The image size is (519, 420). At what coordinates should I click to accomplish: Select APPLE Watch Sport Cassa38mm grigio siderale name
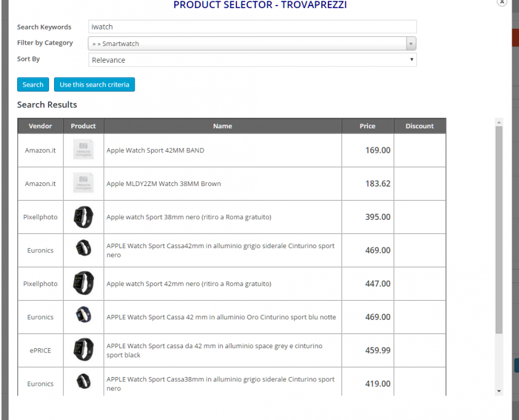(x=220, y=384)
